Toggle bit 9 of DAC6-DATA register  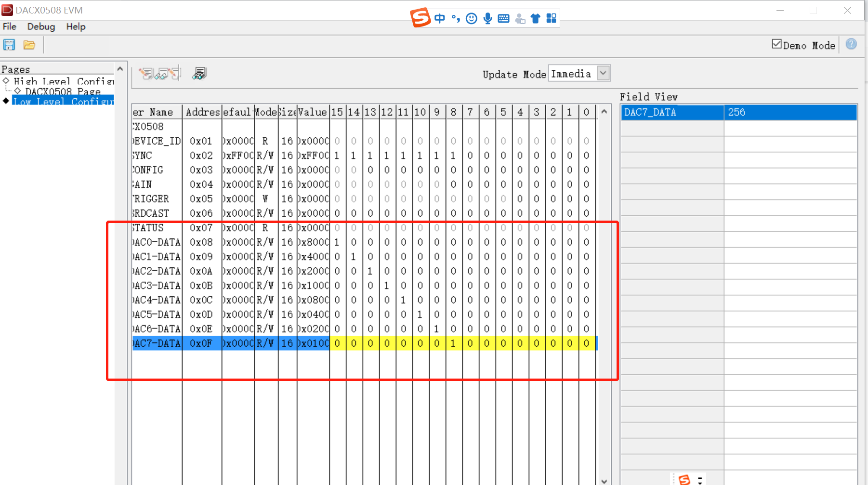pyautogui.click(x=437, y=329)
